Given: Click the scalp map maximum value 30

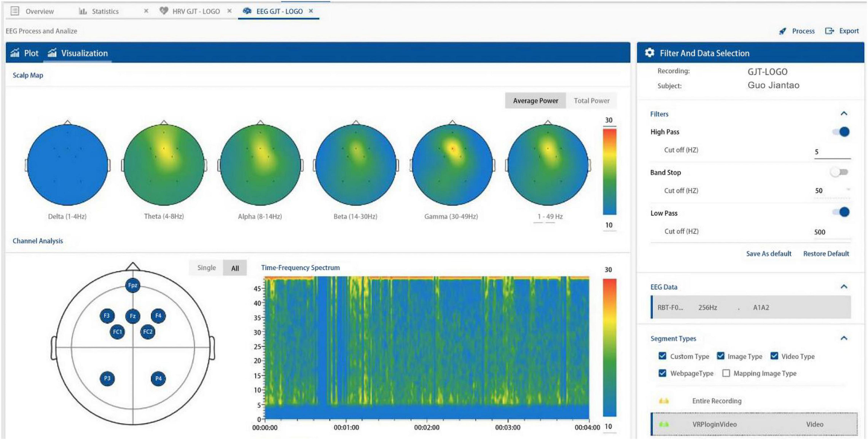Looking at the screenshot, I should [x=608, y=120].
